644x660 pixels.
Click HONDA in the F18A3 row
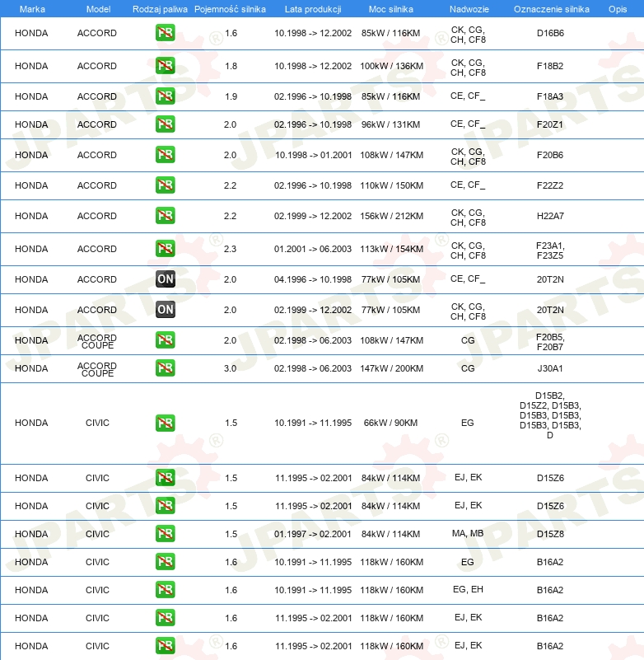point(31,96)
